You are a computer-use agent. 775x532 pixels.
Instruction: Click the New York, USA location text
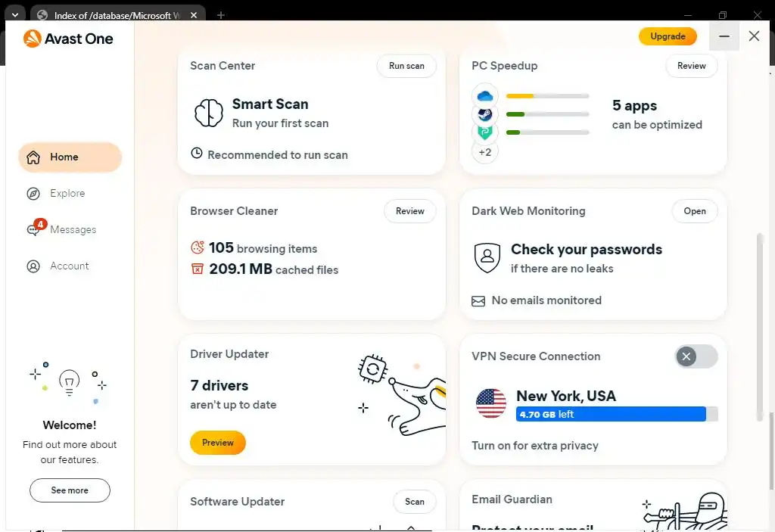(566, 396)
